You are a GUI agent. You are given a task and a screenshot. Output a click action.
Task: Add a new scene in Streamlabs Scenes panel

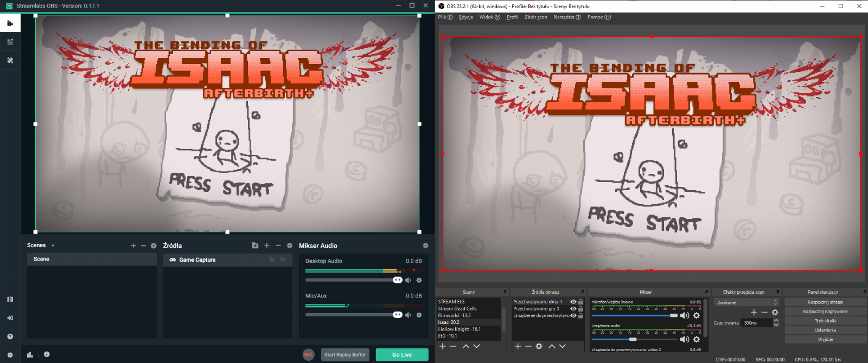(x=133, y=245)
